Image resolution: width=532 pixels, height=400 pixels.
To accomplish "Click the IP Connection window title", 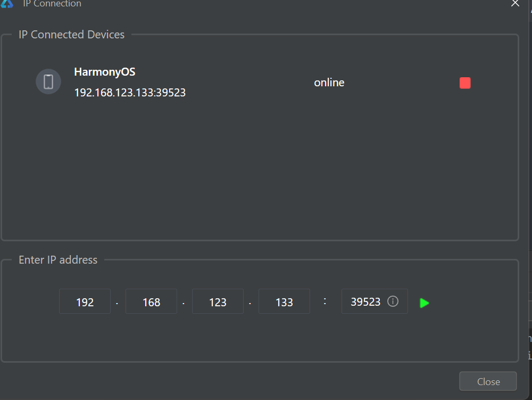I will coord(52,4).
